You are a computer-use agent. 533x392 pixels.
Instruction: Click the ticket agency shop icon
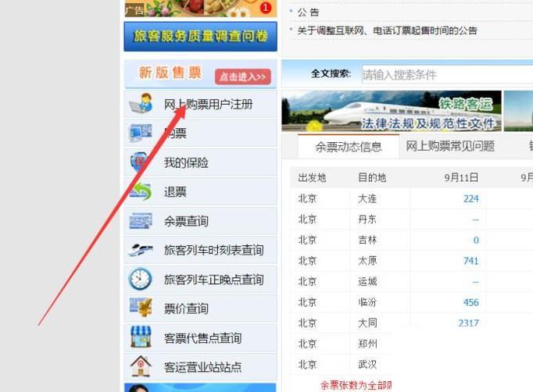point(141,337)
